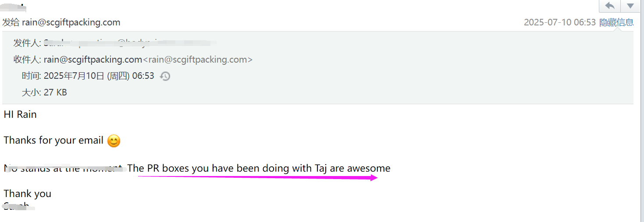The image size is (644, 222).
Task: Click the 隐藏信息 link
Action: tap(616, 22)
